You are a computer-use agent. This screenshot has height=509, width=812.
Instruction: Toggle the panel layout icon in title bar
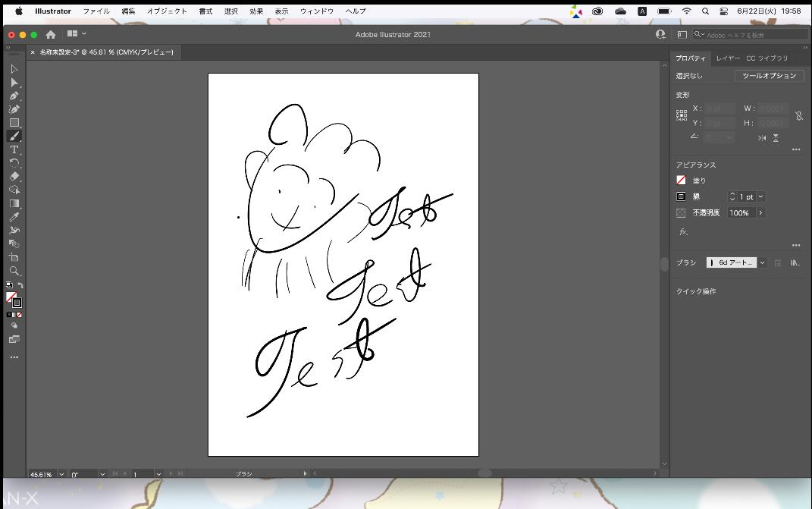682,35
